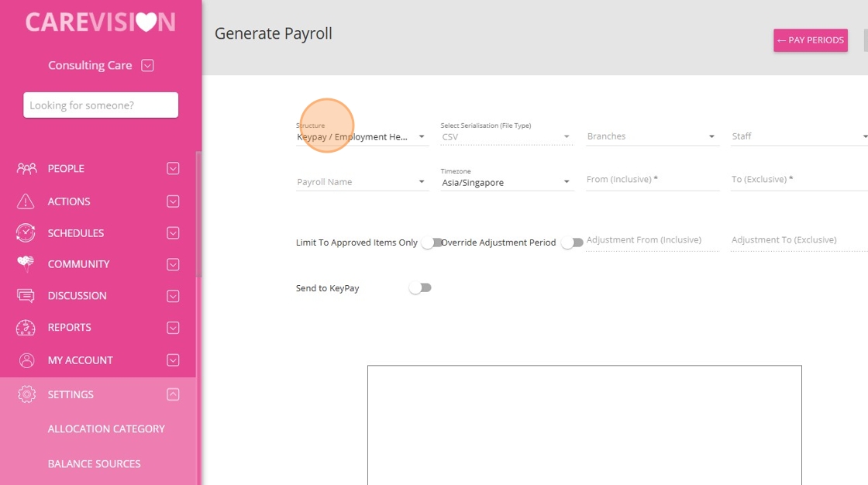Click the From (Inclusive) date field
This screenshot has width=868, height=485.
tap(653, 180)
